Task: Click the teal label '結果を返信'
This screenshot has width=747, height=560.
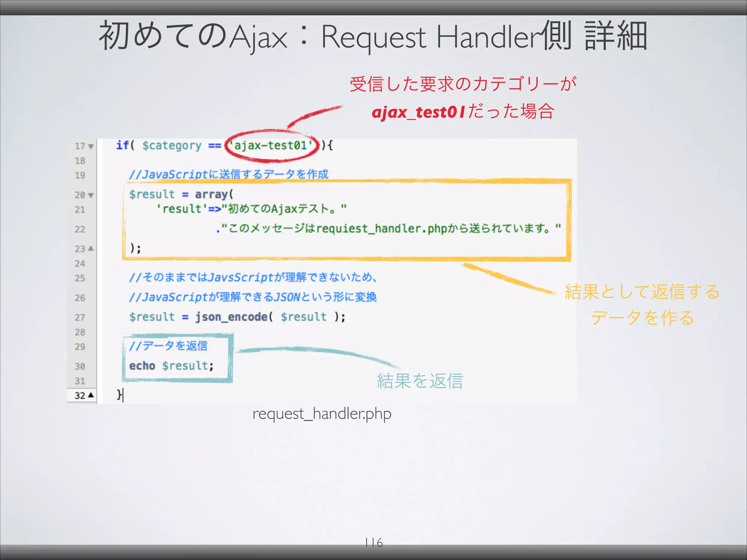Action: (420, 381)
